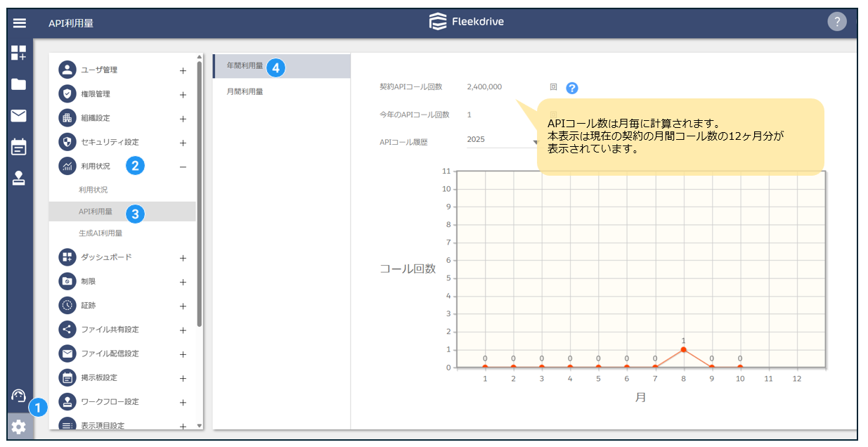The image size is (868, 447).
Task: Collapse the 利用状況 section
Action: pyautogui.click(x=183, y=167)
